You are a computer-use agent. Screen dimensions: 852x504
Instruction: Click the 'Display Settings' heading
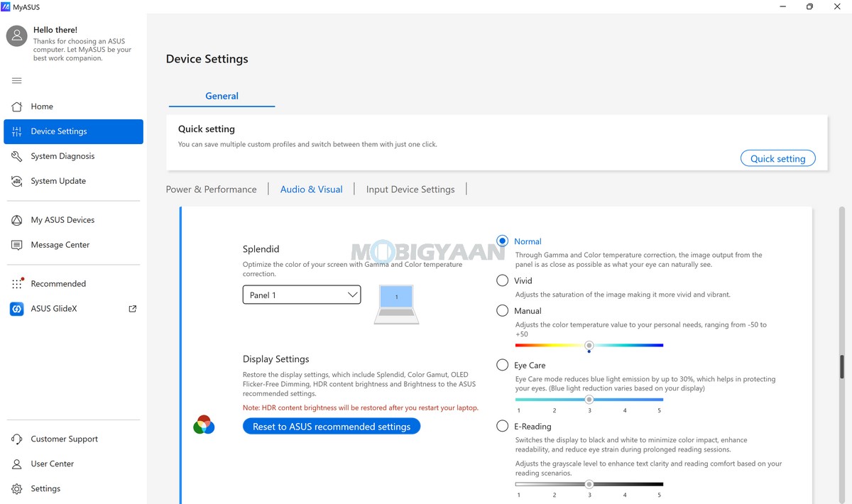point(276,359)
